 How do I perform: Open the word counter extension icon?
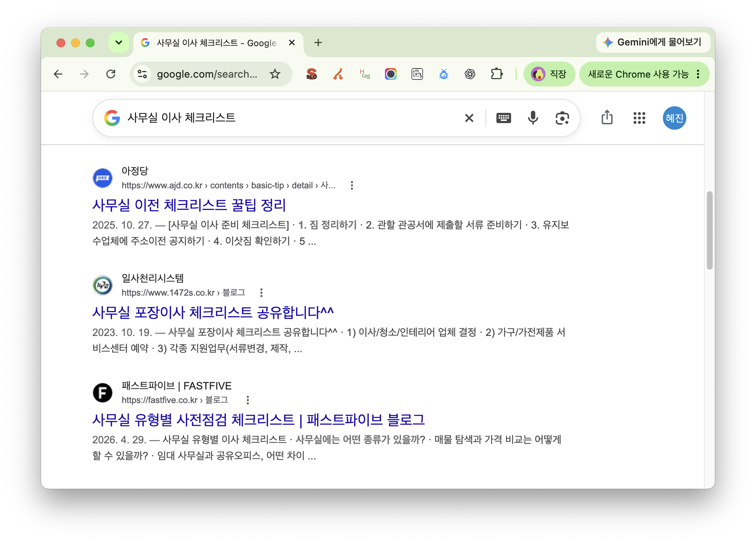tap(417, 74)
